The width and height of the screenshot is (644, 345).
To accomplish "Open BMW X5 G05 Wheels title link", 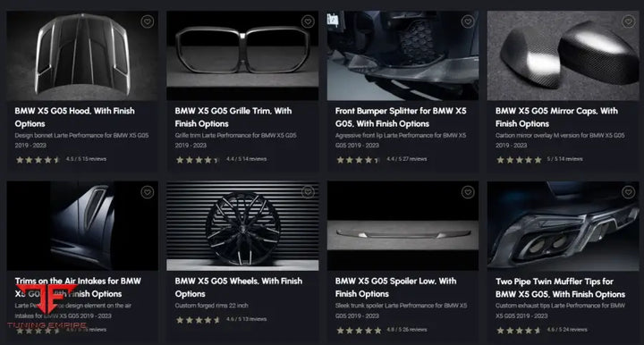I will 239,288.
